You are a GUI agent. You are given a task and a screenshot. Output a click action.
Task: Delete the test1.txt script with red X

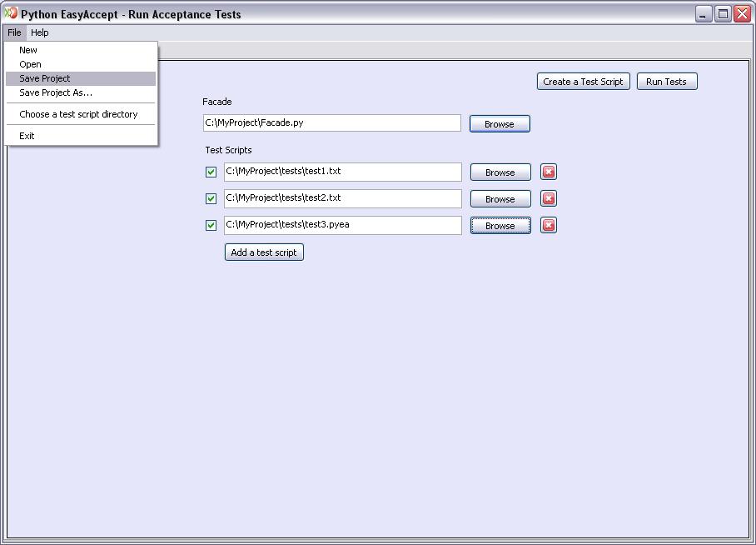click(548, 172)
